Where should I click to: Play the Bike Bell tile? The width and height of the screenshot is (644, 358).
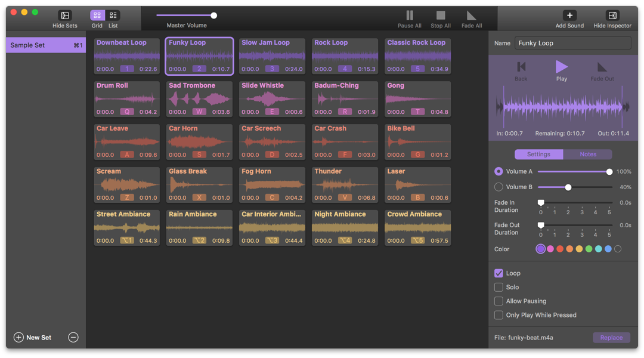point(417,142)
